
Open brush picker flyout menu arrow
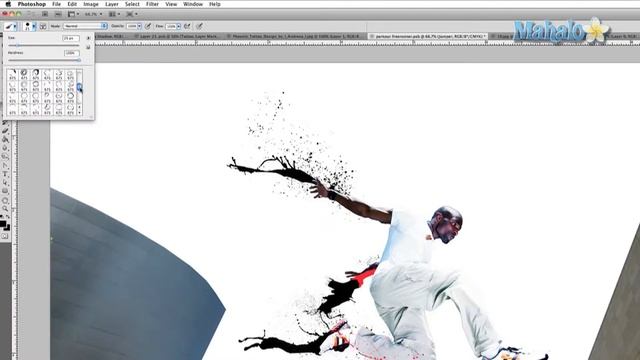(x=88, y=38)
